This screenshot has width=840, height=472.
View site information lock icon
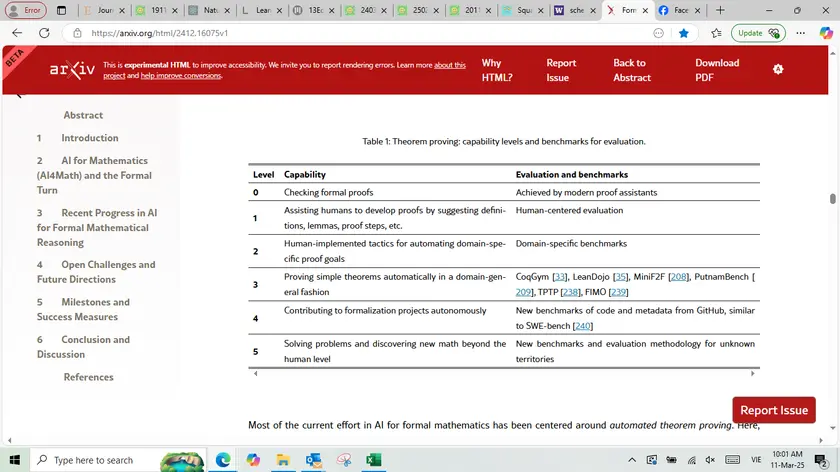[x=77, y=33]
